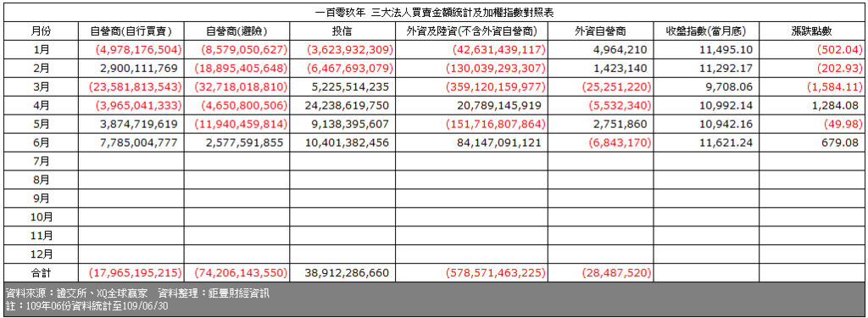This screenshot has width=868, height=318.
Task: Select cell value 84,147,091,121
Action: tap(500, 143)
